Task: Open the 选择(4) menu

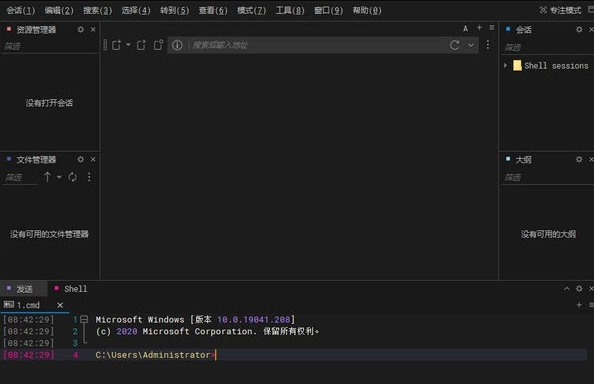Action: (136, 11)
